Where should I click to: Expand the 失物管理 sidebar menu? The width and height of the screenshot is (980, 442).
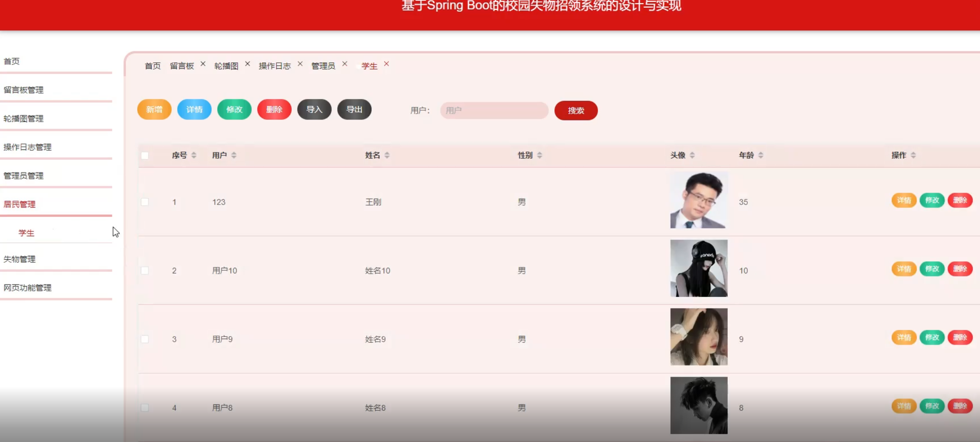20,259
